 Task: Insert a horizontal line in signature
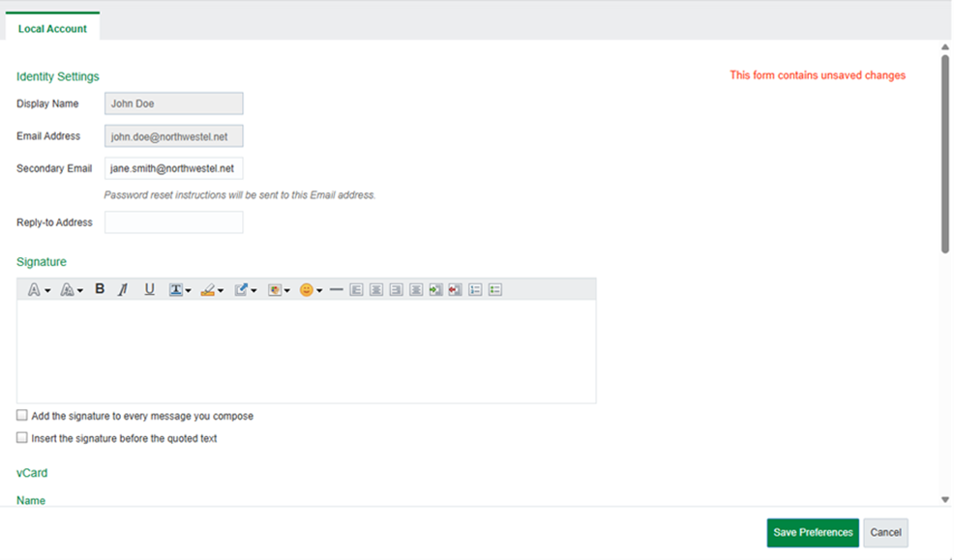coord(336,289)
